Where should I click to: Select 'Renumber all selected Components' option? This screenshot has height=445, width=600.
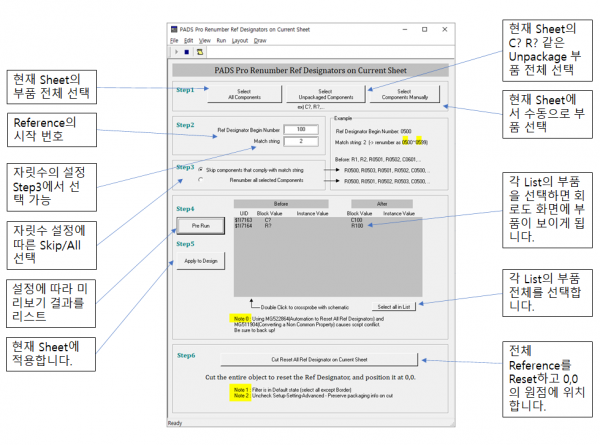tap(198, 181)
